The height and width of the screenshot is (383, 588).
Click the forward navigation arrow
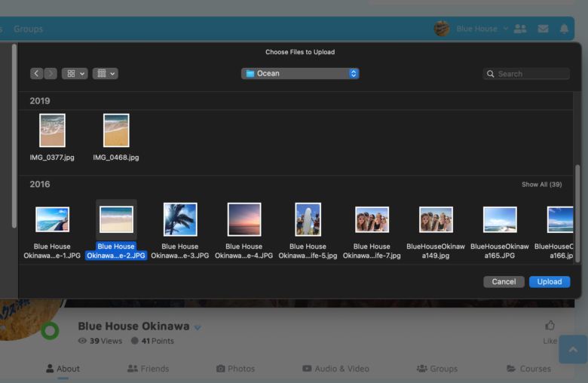(x=51, y=74)
